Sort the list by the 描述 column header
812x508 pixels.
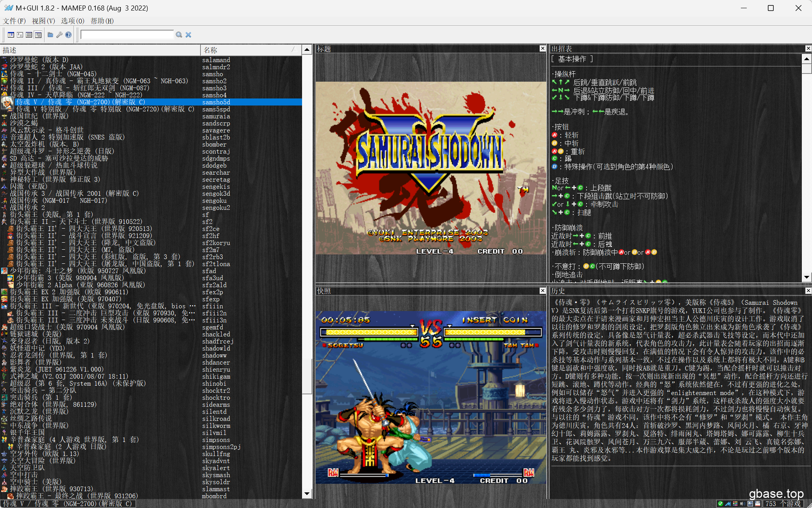(100, 50)
